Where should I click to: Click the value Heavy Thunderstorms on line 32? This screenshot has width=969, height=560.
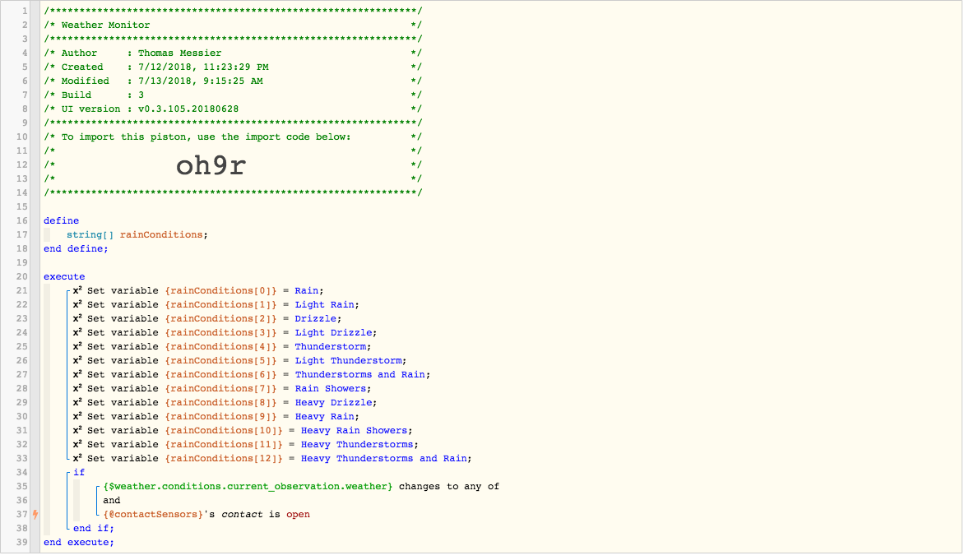coord(357,444)
